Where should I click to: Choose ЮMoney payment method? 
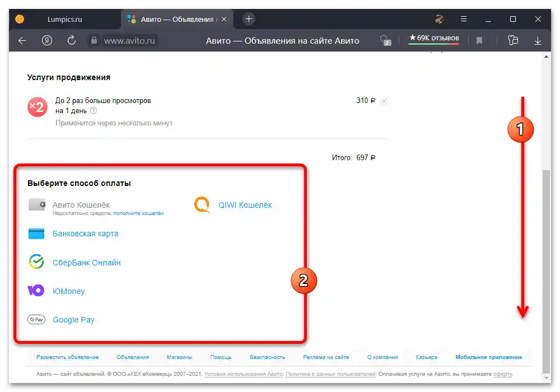[68, 291]
